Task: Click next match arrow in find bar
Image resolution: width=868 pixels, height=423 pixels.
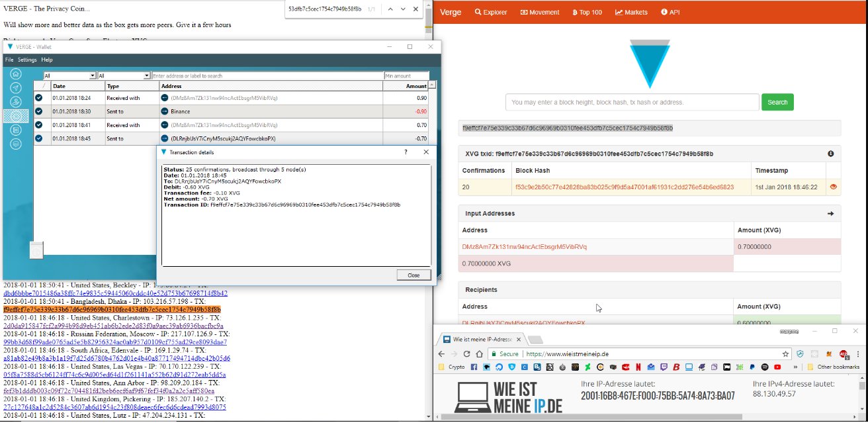Action: click(404, 9)
